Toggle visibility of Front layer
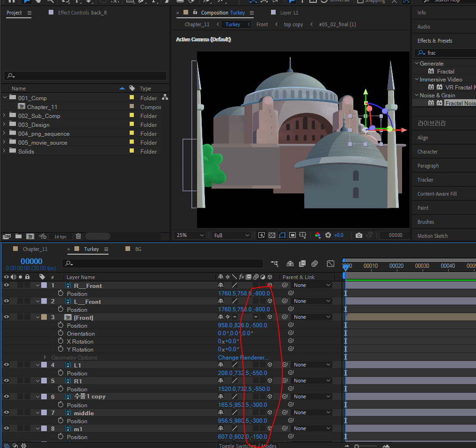 [x=7, y=317]
